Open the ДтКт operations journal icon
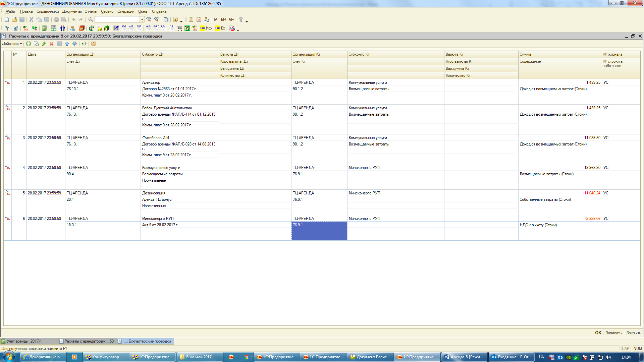The image size is (644, 362). pyautogui.click(x=25, y=28)
